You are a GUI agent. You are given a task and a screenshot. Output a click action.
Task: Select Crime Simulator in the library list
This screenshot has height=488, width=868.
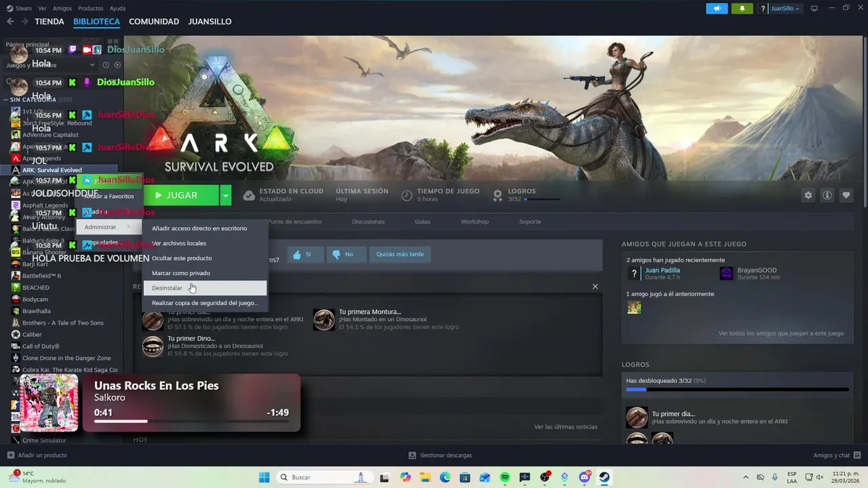44,441
